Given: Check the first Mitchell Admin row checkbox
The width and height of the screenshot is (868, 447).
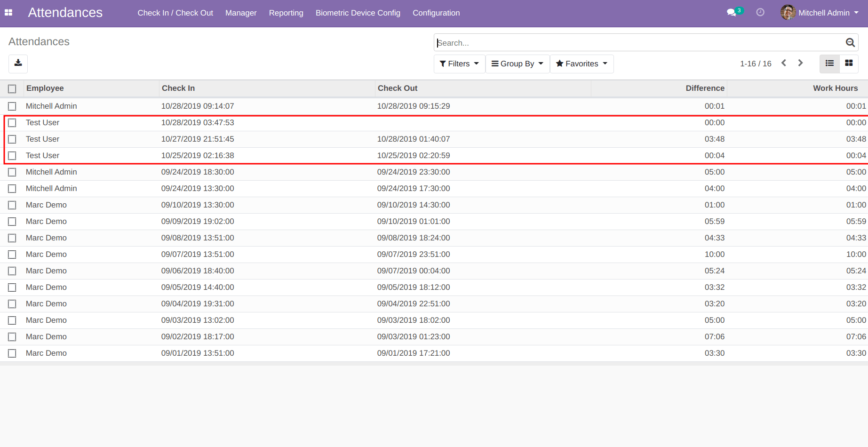Looking at the screenshot, I should point(12,106).
